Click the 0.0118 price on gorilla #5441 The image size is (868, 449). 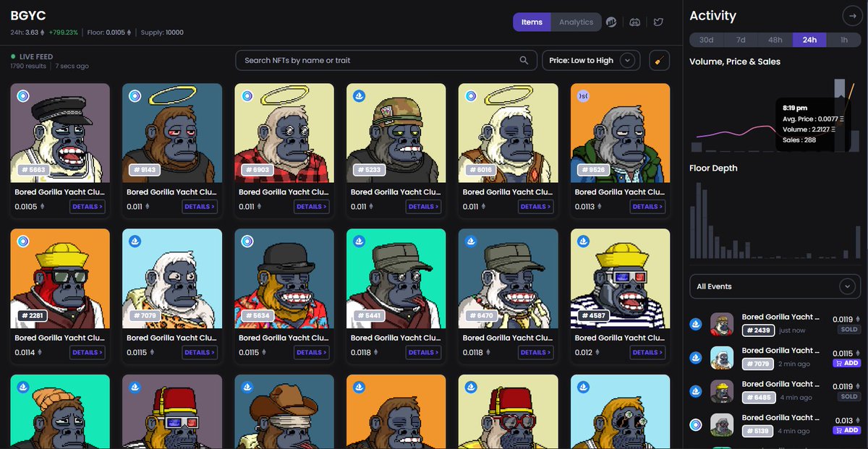(x=360, y=353)
